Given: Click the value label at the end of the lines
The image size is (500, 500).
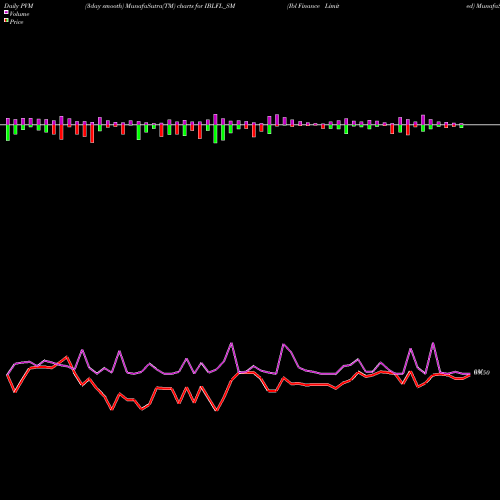Looking at the screenshot, I should point(482,372).
